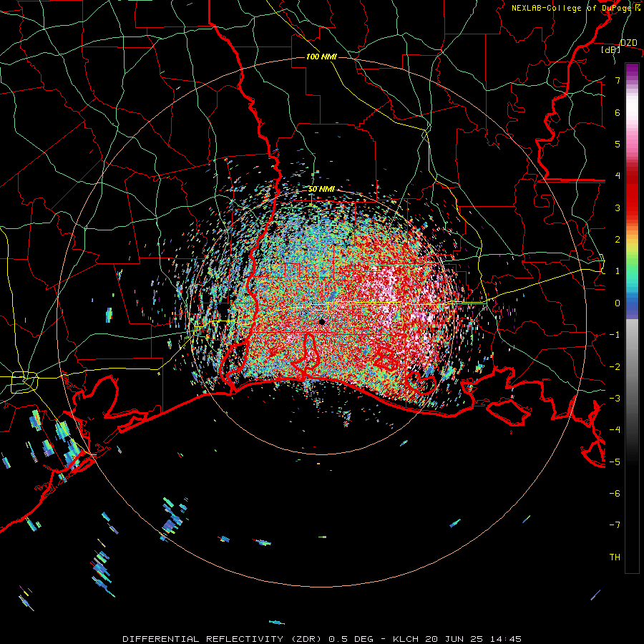This screenshot has height=644, width=644.
Task: Click the color scale value -1
Action: tap(615, 335)
